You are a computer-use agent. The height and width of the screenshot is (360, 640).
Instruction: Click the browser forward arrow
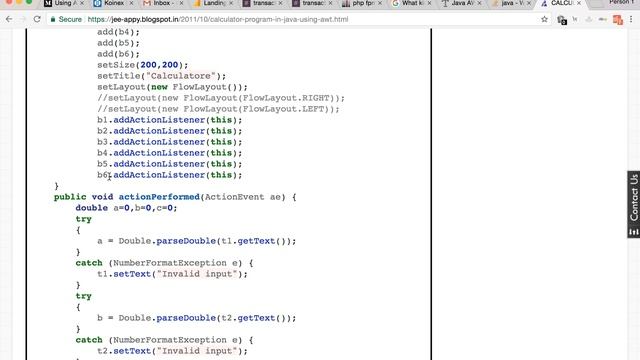(23, 19)
